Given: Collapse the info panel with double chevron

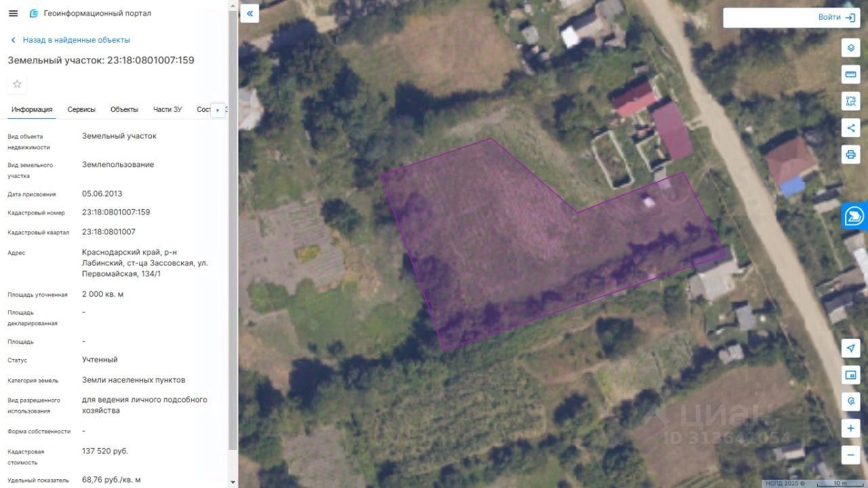Looking at the screenshot, I should (250, 14).
